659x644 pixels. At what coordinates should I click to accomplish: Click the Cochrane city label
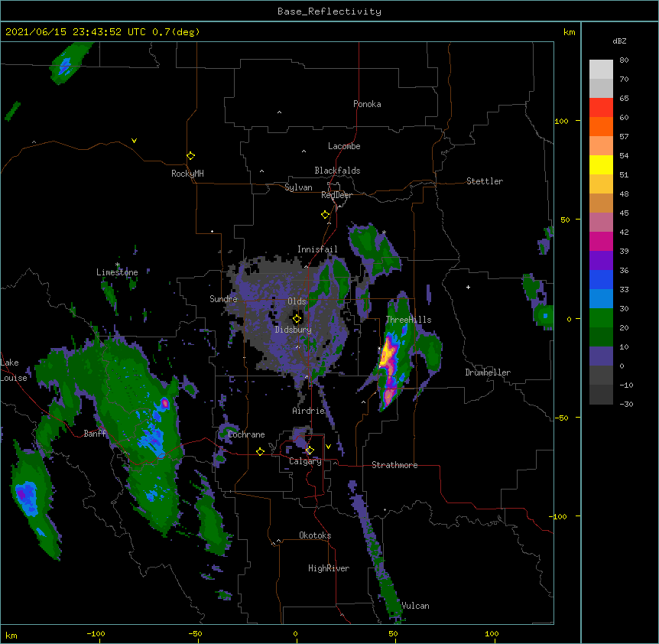pos(246,434)
